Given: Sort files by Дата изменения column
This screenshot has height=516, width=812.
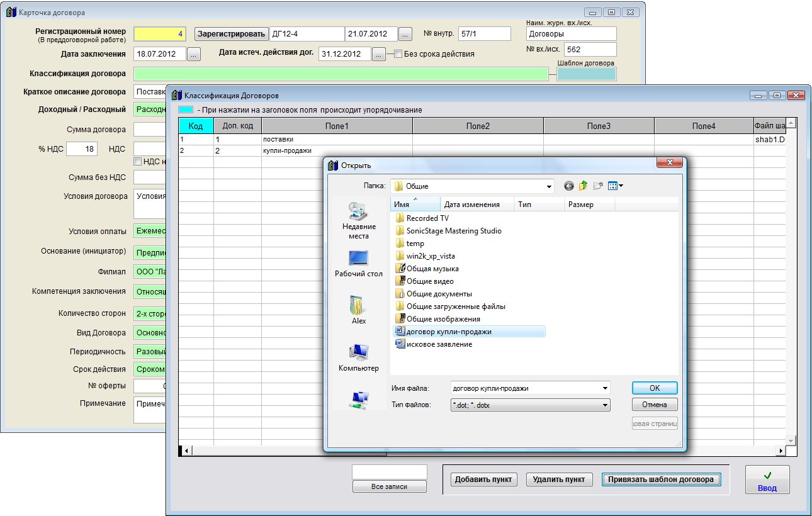Looking at the screenshot, I should (x=472, y=205).
